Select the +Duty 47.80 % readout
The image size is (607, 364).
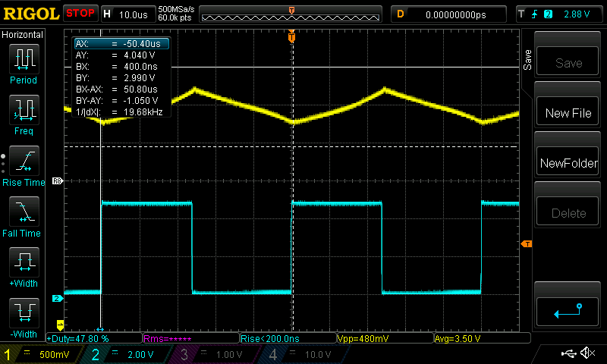point(80,338)
